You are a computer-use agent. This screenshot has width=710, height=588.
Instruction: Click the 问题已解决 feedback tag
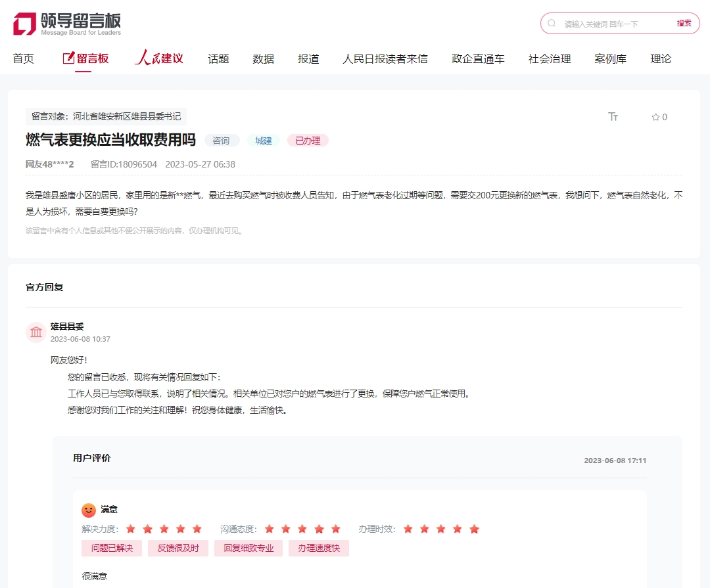click(x=112, y=548)
